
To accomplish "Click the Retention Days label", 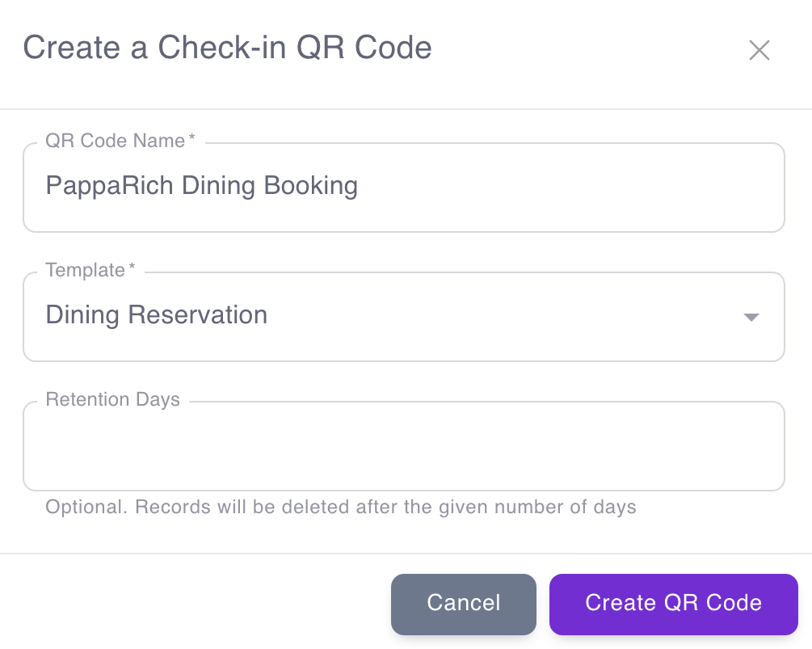I will click(112, 399).
